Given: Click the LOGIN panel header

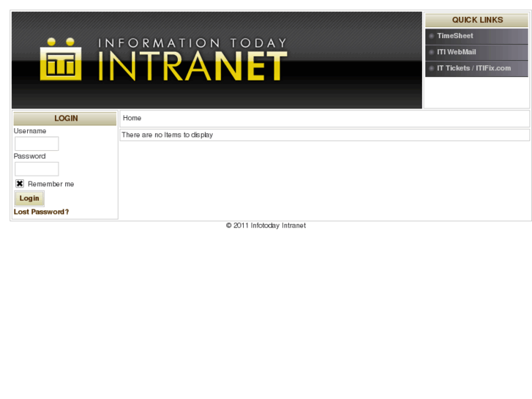Looking at the screenshot, I should [x=65, y=119].
